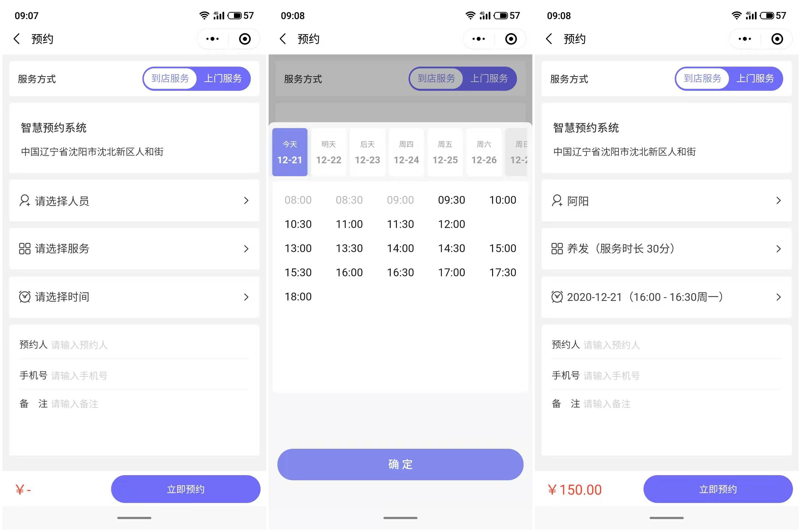Screen dimensions: 801x532
Task: Pick the 14:00 time slot
Action: click(400, 248)
